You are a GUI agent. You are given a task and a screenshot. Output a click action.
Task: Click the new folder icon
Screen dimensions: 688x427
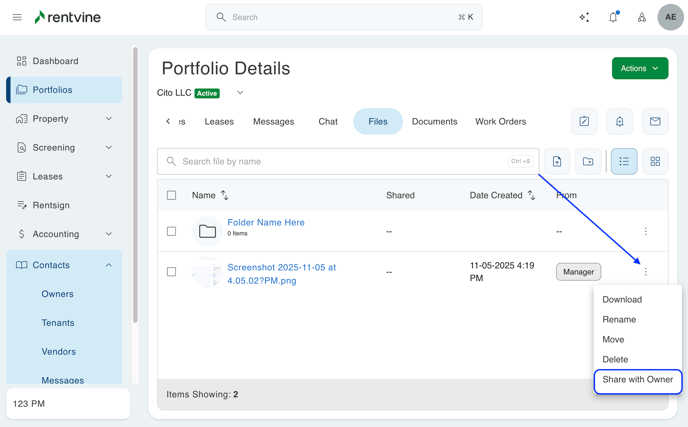(588, 161)
